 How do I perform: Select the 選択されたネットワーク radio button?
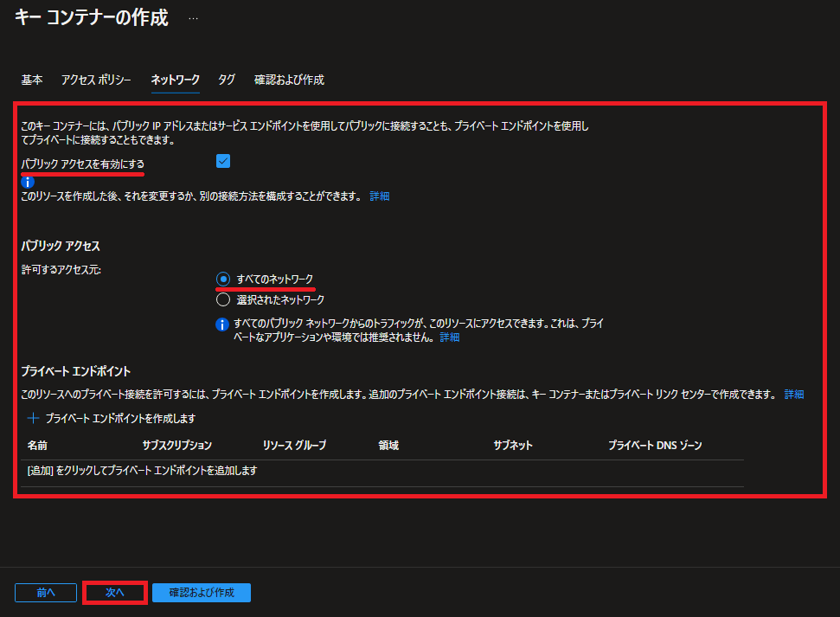tap(223, 299)
